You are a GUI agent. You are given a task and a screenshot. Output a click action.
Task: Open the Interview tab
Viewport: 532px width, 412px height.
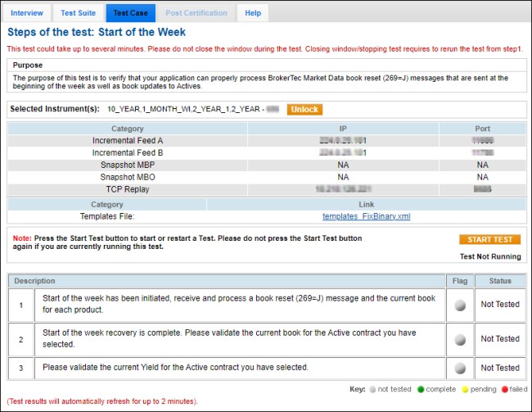[27, 13]
